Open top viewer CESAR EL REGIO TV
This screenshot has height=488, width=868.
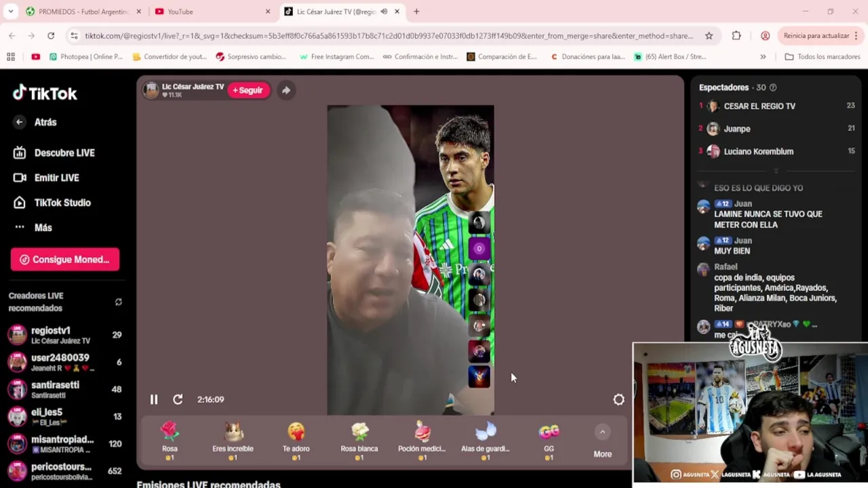click(776, 106)
